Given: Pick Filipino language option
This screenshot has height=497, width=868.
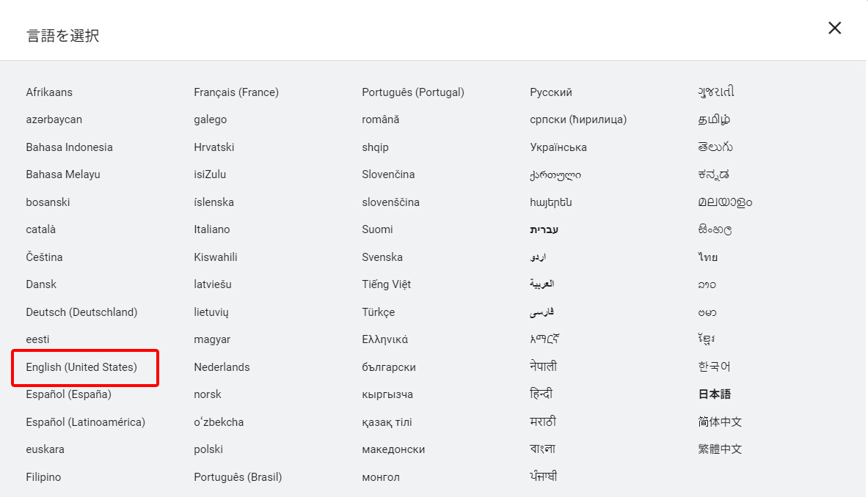Looking at the screenshot, I should pos(43,477).
